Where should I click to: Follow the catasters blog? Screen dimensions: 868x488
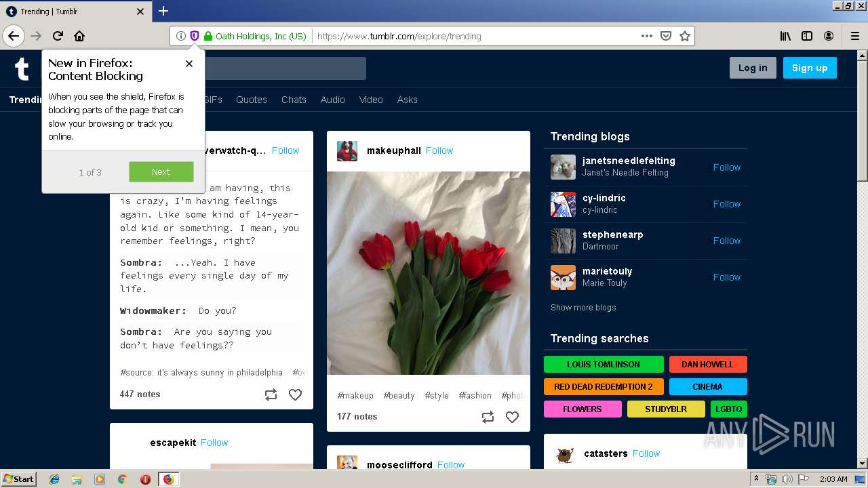(646, 453)
